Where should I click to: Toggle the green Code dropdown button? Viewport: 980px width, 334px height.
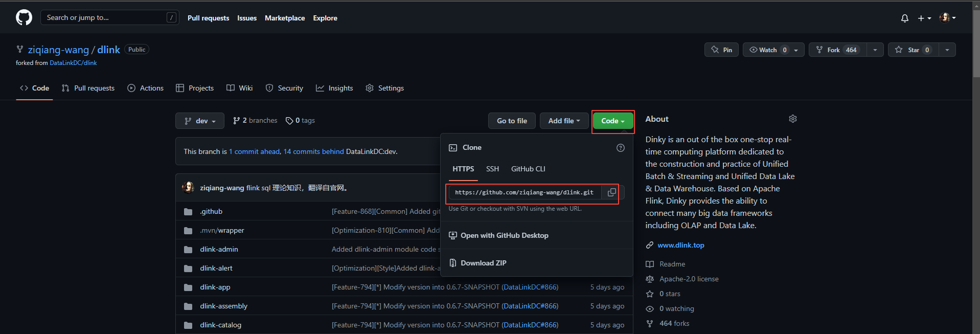(x=613, y=121)
